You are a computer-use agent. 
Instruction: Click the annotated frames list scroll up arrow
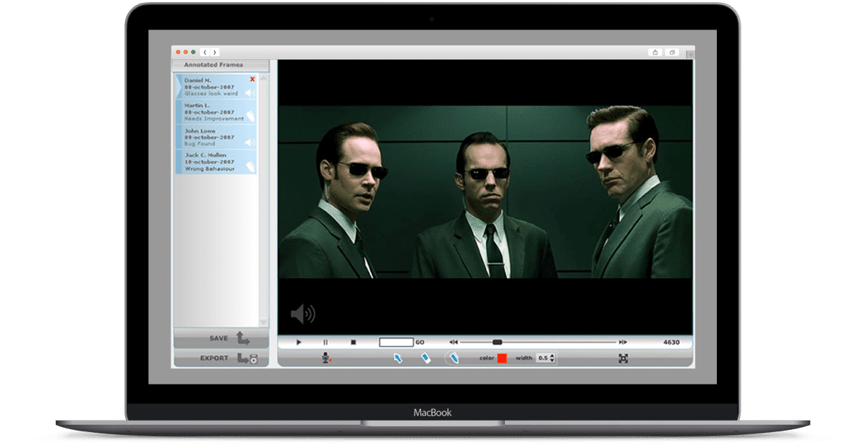[x=263, y=78]
